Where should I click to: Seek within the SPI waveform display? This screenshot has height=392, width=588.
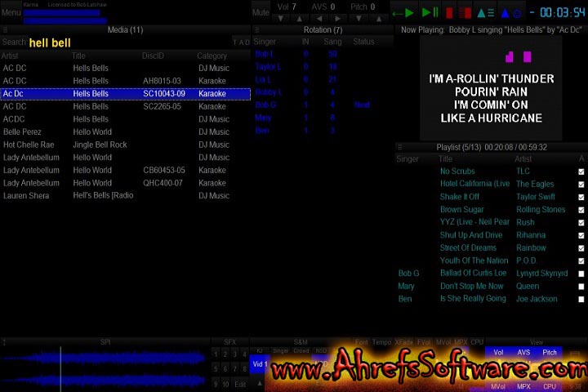[105, 369]
